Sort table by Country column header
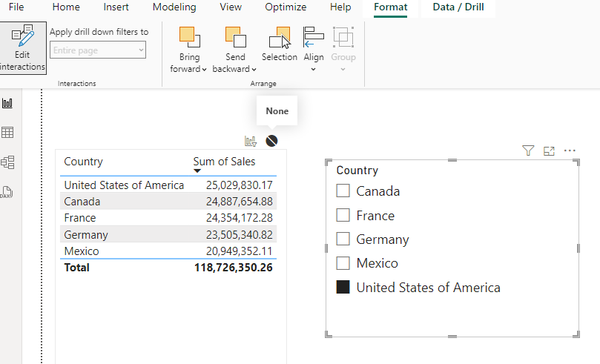 (x=83, y=162)
